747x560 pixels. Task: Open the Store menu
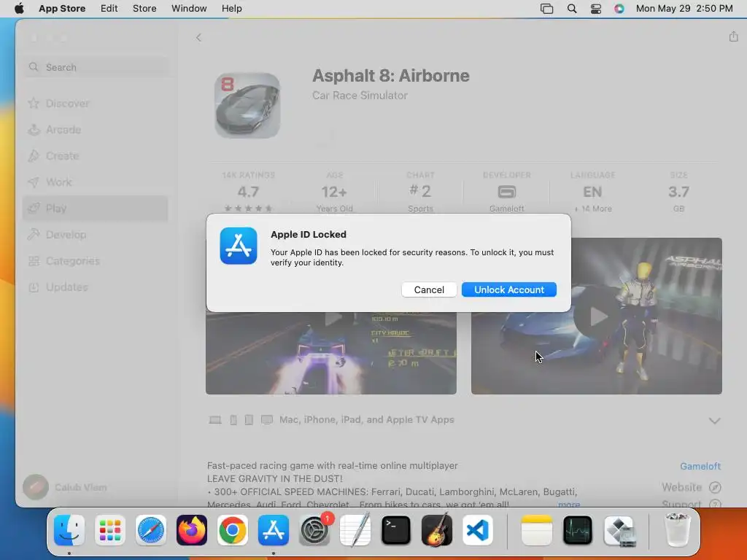point(144,9)
